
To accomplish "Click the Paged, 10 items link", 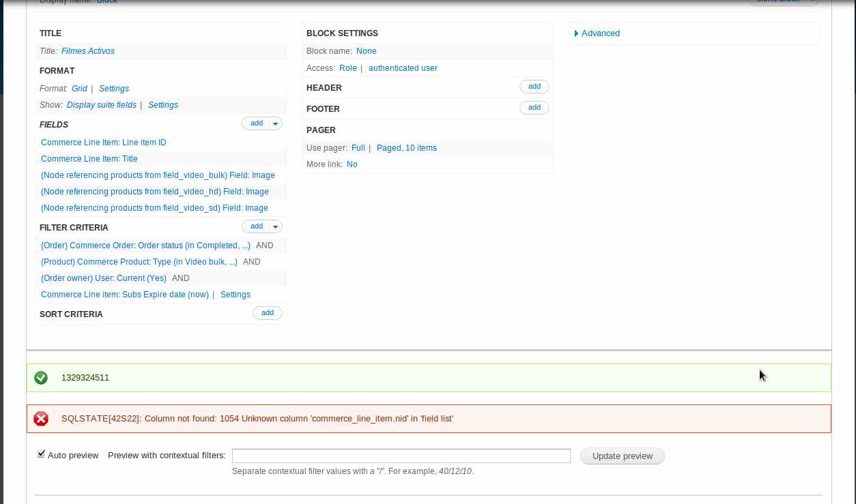I will [407, 148].
